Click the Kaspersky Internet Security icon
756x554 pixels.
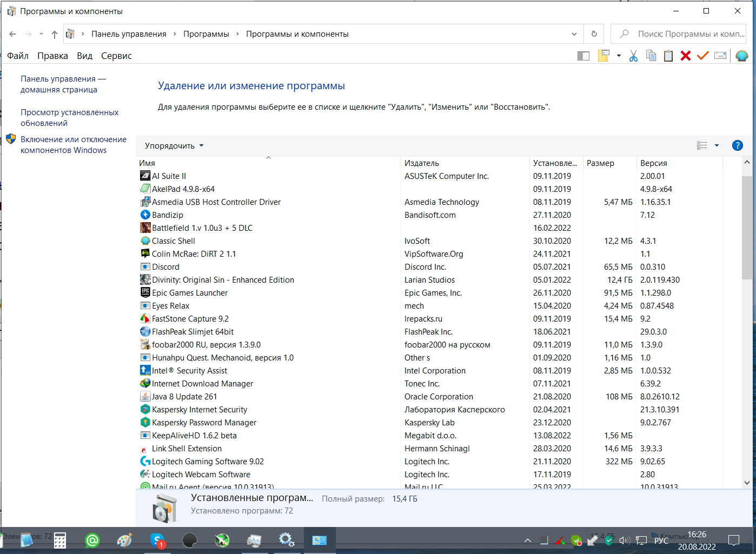coord(145,409)
